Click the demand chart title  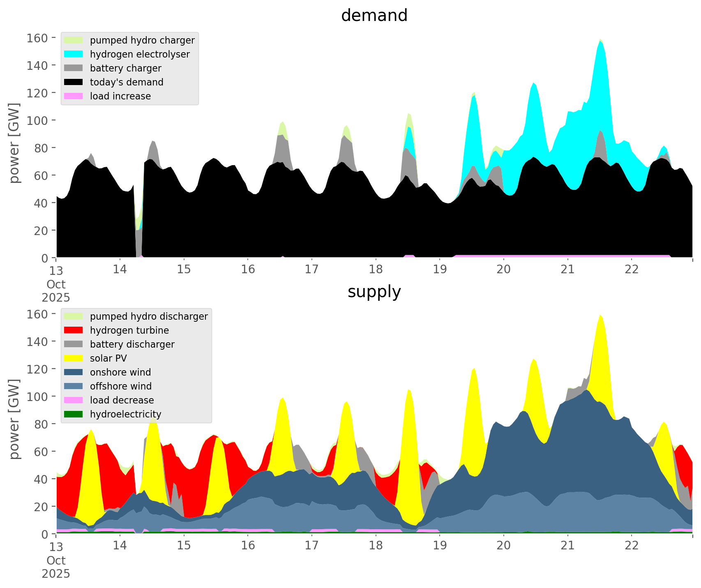(374, 16)
